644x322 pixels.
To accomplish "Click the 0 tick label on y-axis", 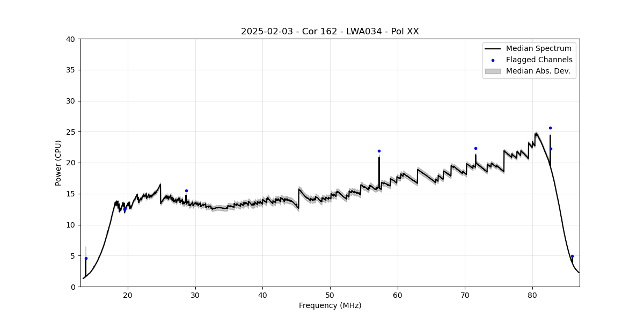I will [72, 287].
